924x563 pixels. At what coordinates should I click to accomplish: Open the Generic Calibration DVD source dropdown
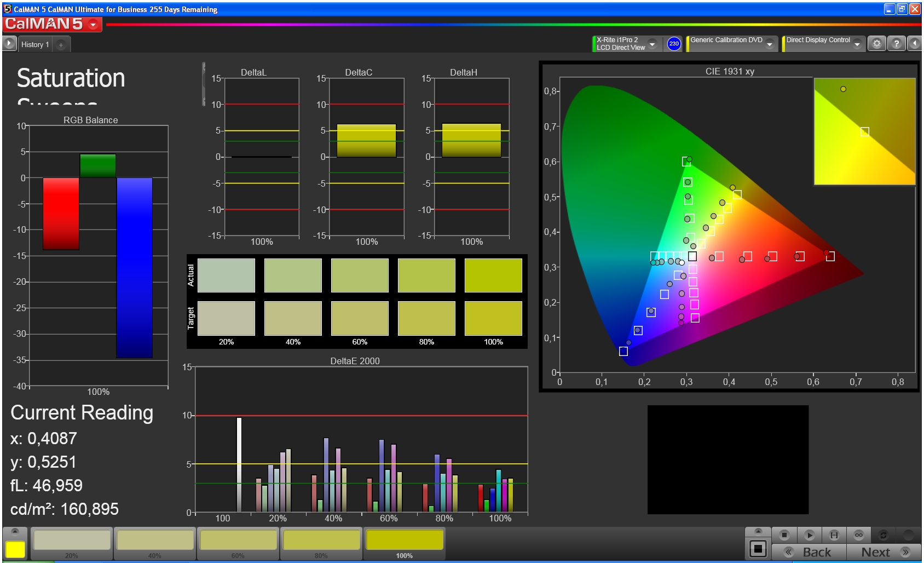tap(770, 44)
